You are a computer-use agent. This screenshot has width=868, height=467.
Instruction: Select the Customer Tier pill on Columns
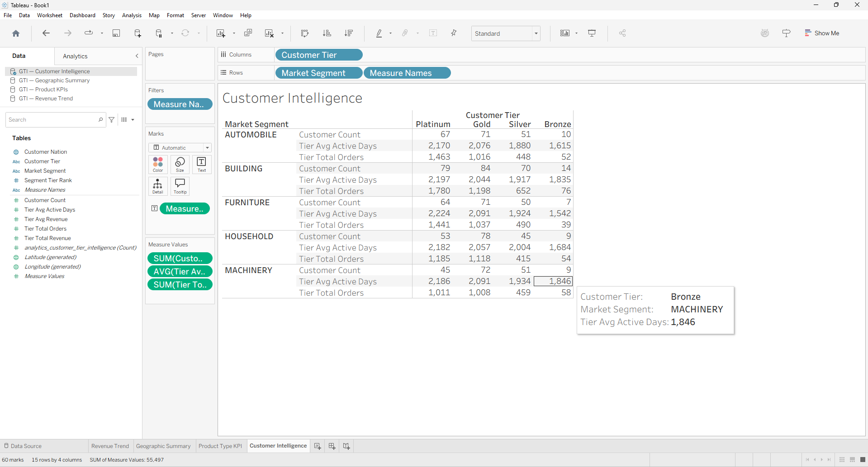(x=319, y=55)
